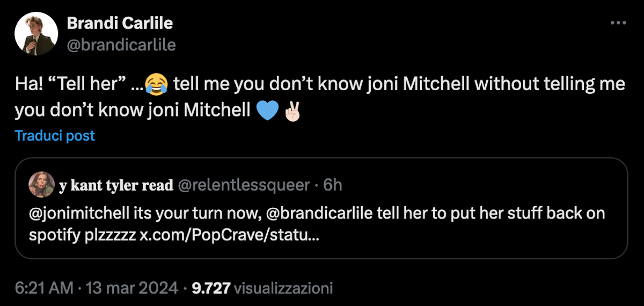Screen dimensions: 644x306
Task: Open the more options three-dot menu
Action: (x=618, y=23)
